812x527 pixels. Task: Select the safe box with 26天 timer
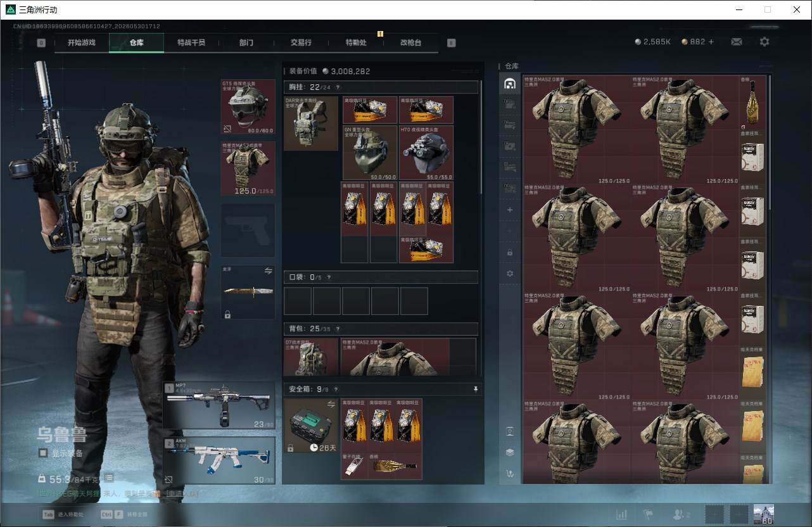[x=311, y=426]
